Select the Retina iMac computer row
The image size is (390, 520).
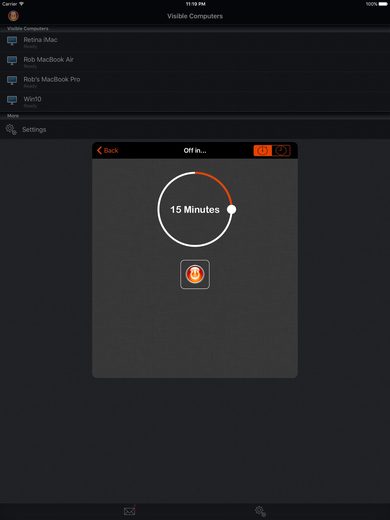[x=195, y=42]
